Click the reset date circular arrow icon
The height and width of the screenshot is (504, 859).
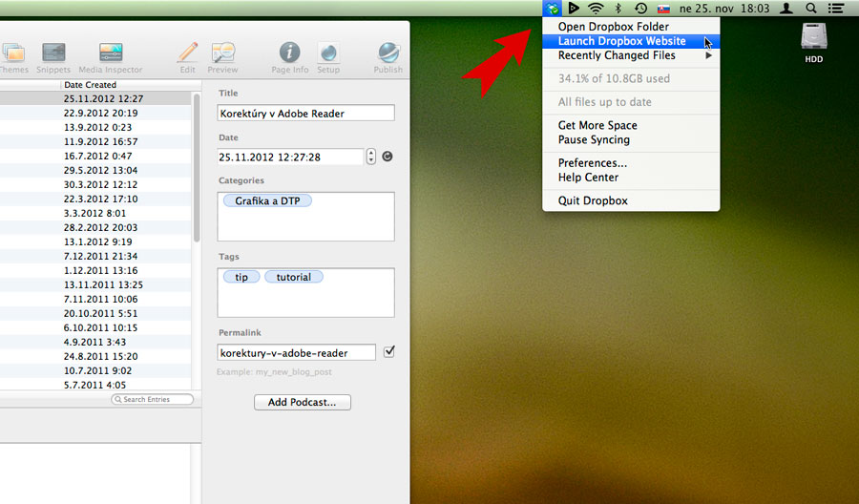388,157
